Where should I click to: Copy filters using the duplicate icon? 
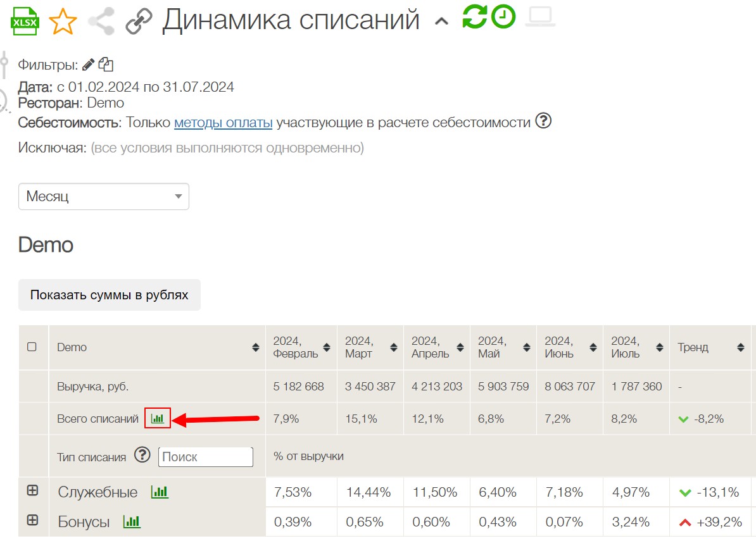pyautogui.click(x=106, y=65)
